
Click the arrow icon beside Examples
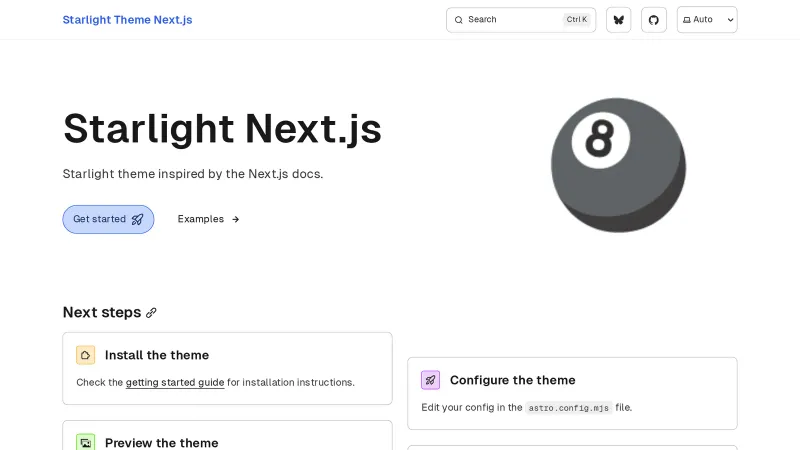(x=236, y=219)
